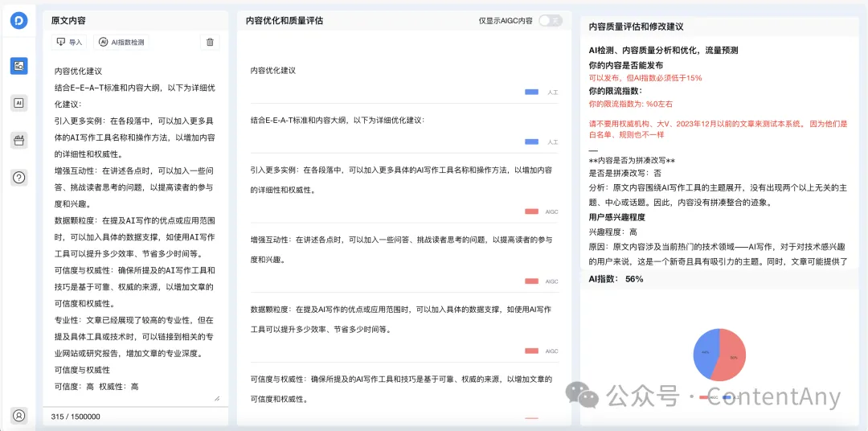This screenshot has width=868, height=431.
Task: Click the red AIGC legend marker
Action: (703, 398)
